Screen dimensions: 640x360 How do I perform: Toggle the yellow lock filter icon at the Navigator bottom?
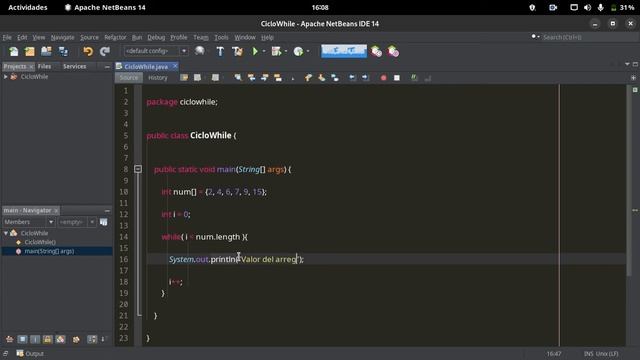[47, 339]
